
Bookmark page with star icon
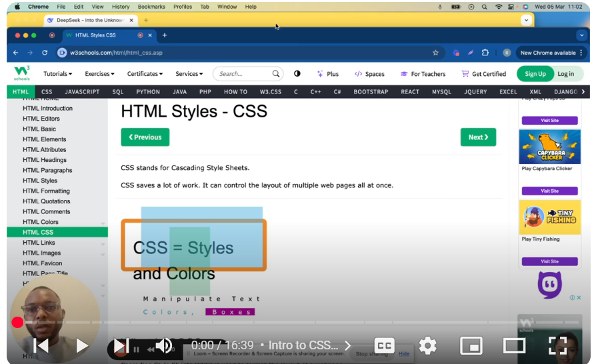click(x=435, y=53)
